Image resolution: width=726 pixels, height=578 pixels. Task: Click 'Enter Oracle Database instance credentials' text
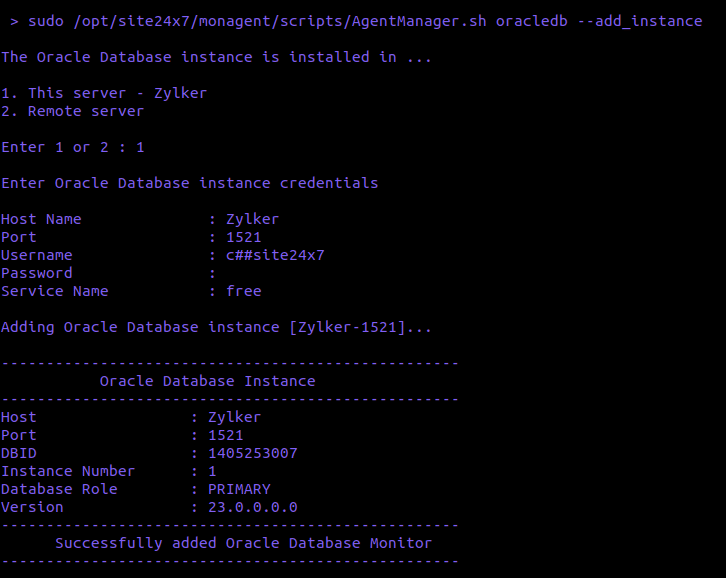(x=189, y=183)
